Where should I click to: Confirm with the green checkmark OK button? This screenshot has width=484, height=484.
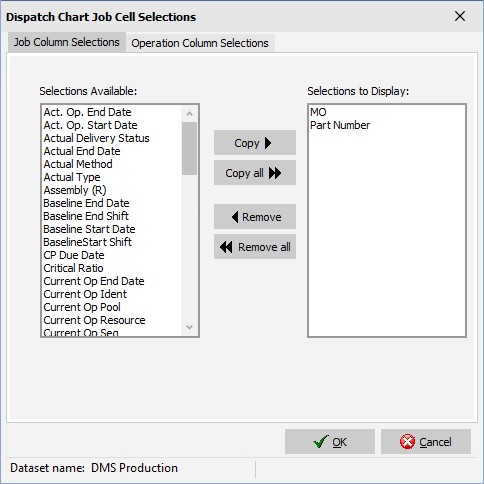click(x=330, y=442)
